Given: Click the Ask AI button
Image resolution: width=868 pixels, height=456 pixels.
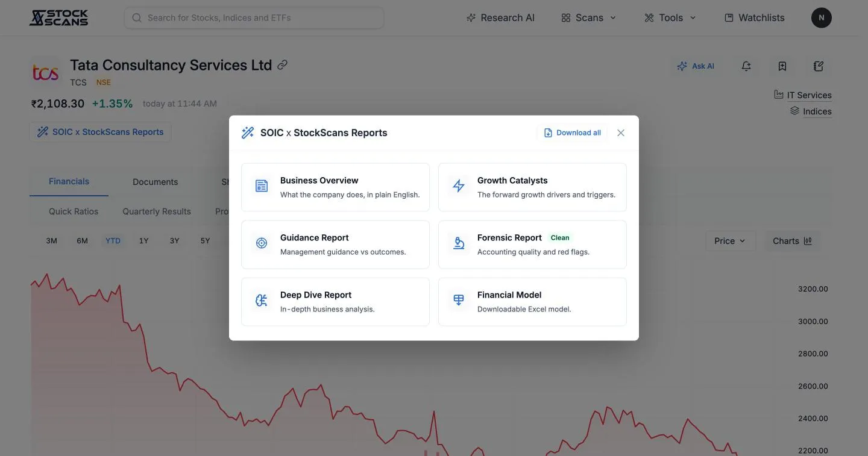Looking at the screenshot, I should [x=696, y=66].
